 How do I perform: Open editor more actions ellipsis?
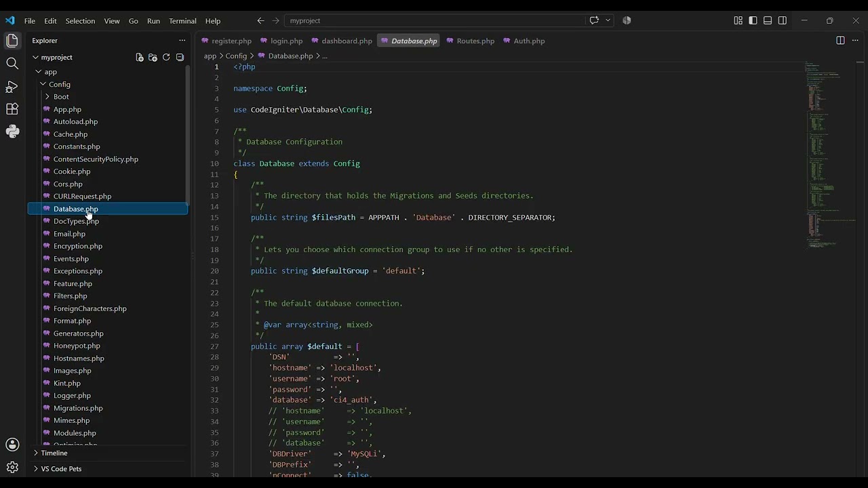coord(855,41)
